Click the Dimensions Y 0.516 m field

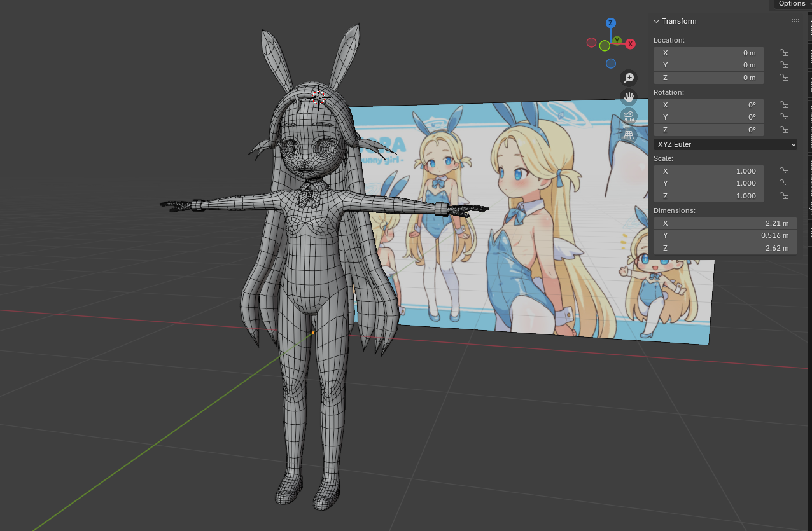[725, 235]
